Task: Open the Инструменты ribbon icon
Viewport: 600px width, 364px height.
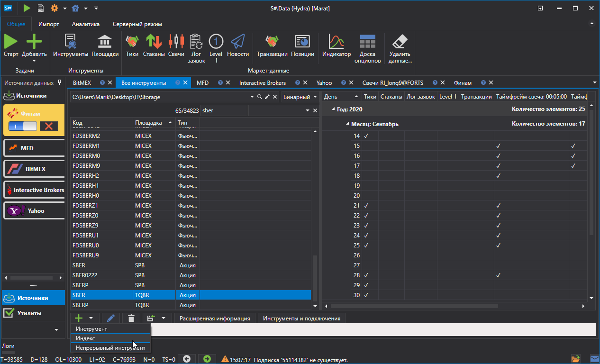Action: pyautogui.click(x=71, y=41)
